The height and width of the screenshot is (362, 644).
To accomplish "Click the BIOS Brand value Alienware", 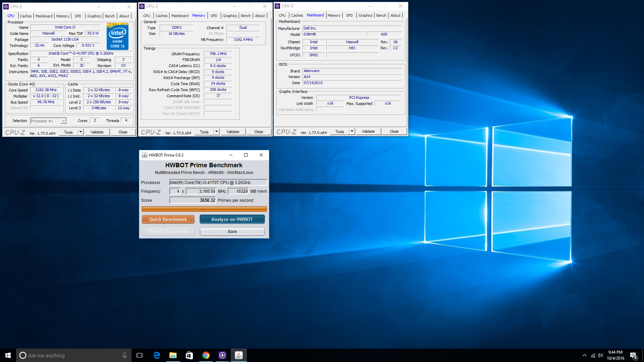I will pos(352,71).
